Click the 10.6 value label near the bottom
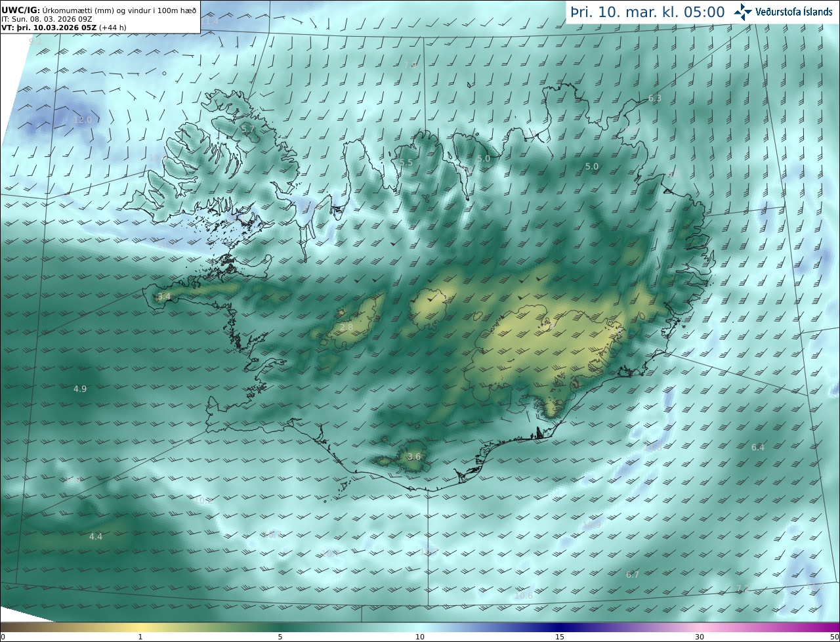This screenshot has width=840, height=642. (524, 596)
